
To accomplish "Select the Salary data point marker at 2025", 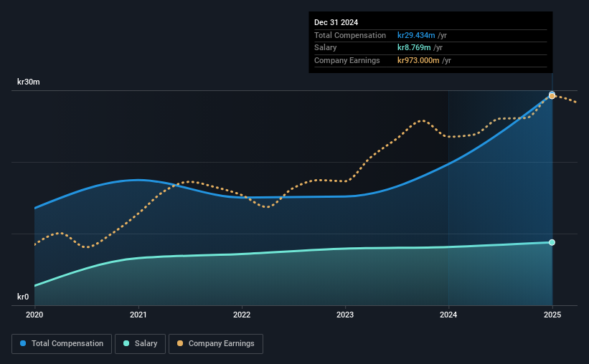I will (552, 242).
